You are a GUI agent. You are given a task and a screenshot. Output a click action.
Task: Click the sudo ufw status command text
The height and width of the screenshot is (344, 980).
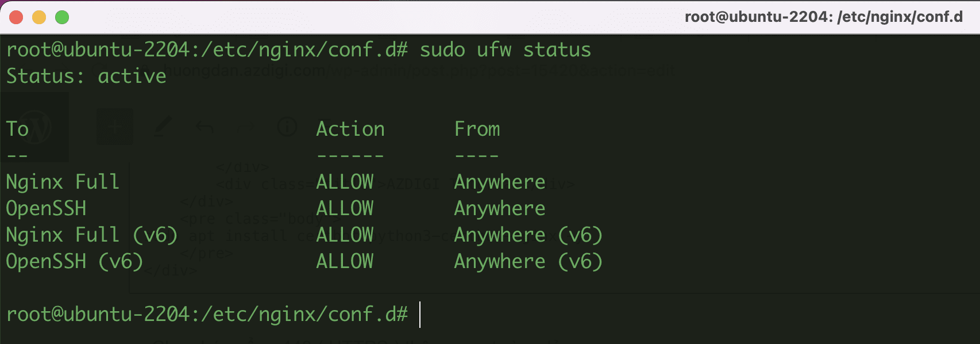(x=504, y=49)
